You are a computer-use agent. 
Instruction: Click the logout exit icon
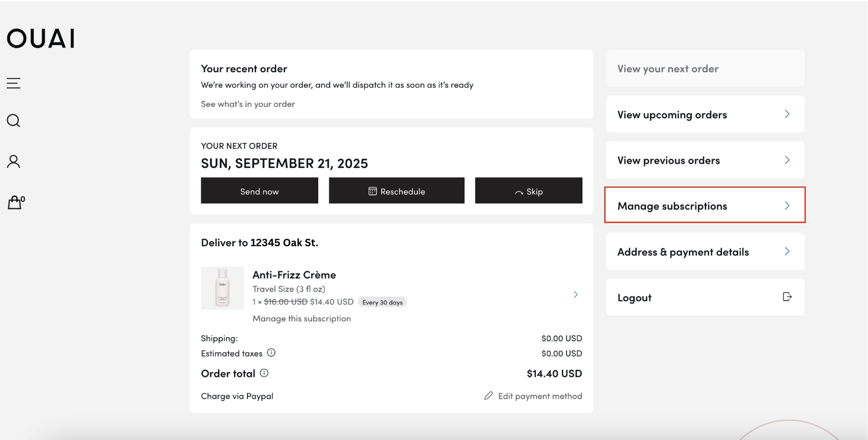[x=787, y=297]
